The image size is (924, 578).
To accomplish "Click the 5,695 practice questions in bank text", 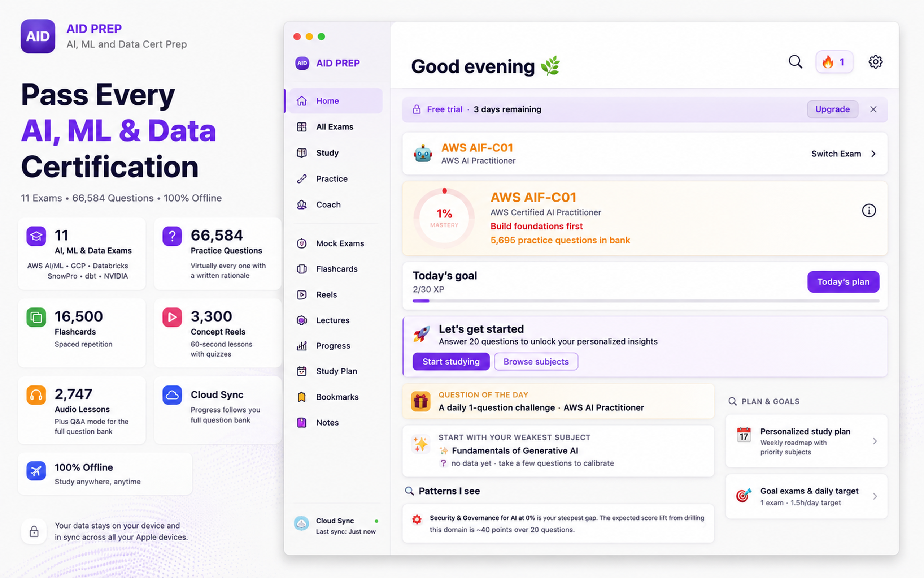I will point(560,240).
